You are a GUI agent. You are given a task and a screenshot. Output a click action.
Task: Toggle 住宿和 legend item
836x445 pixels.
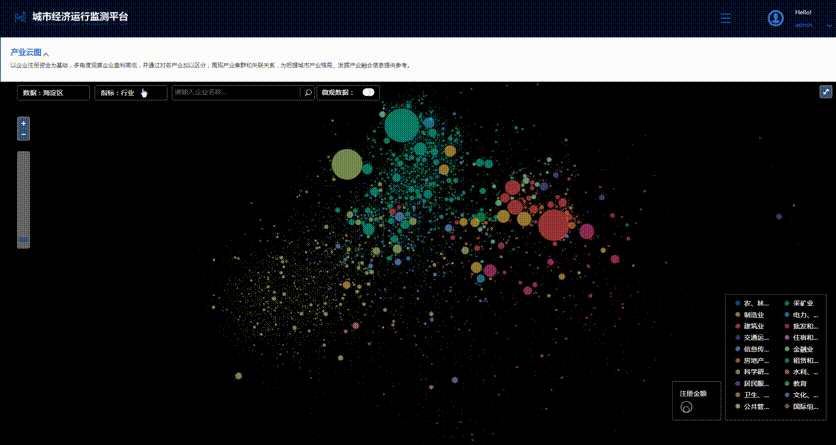(x=801, y=338)
